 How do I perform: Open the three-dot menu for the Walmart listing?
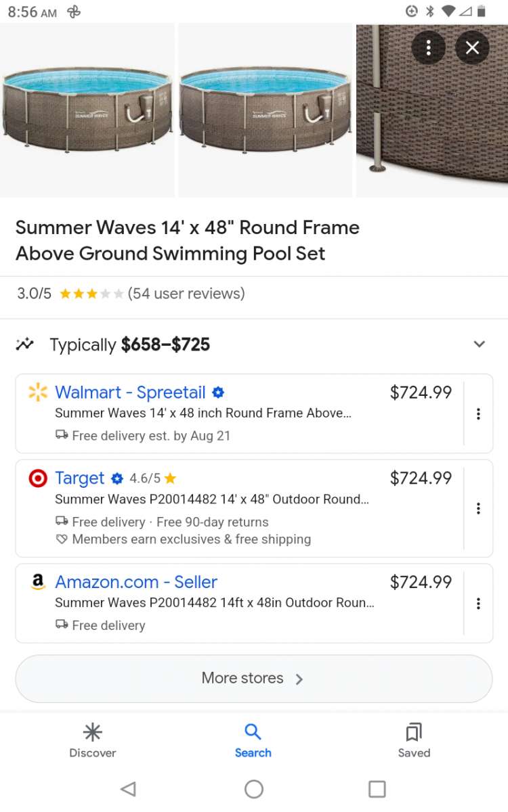[x=478, y=413]
